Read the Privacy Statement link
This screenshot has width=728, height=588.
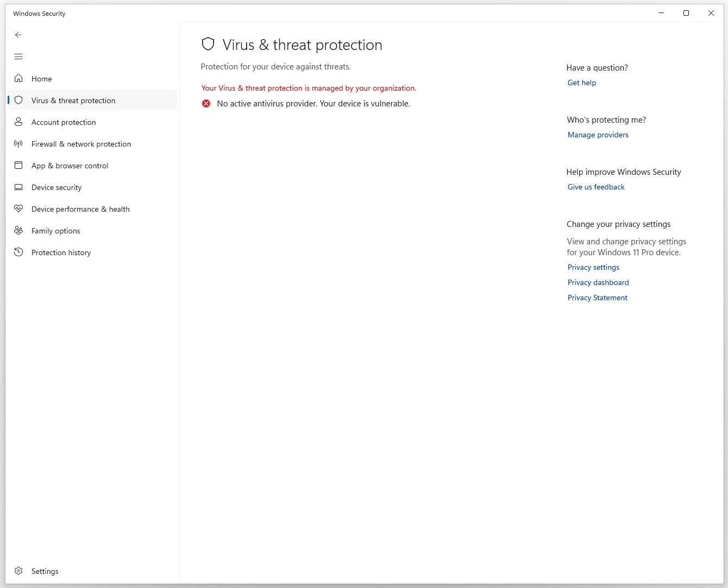597,298
